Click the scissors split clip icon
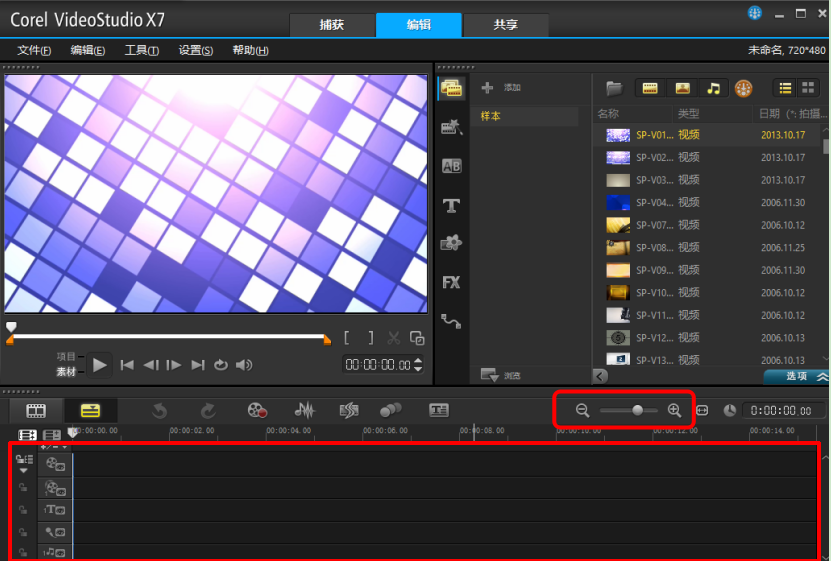 [x=394, y=339]
